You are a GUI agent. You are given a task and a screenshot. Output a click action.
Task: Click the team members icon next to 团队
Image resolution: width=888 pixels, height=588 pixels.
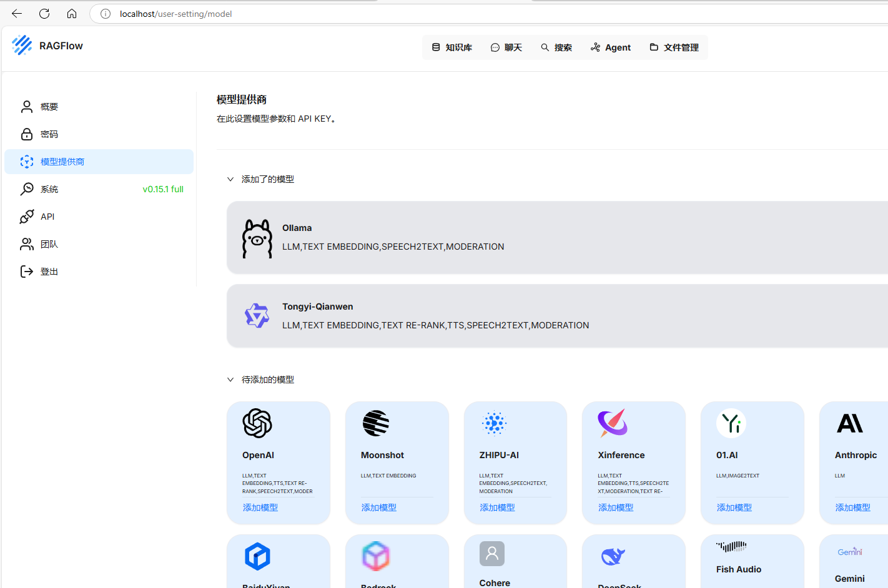[x=27, y=244]
